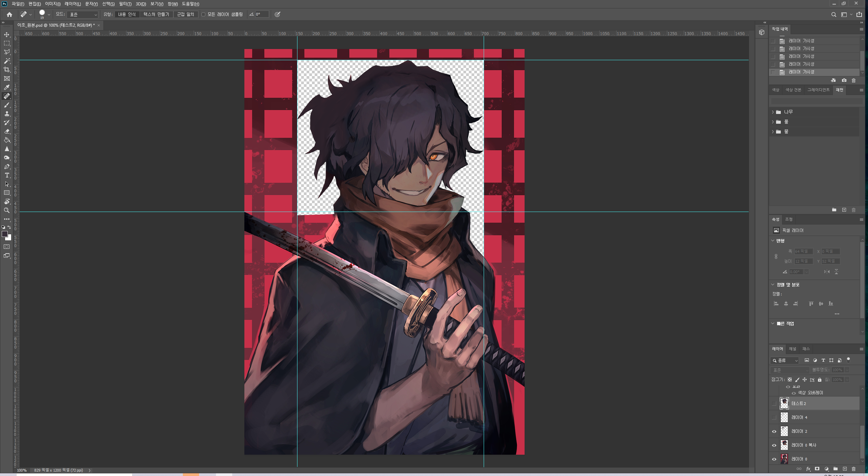Select the Crop tool

tap(7, 70)
